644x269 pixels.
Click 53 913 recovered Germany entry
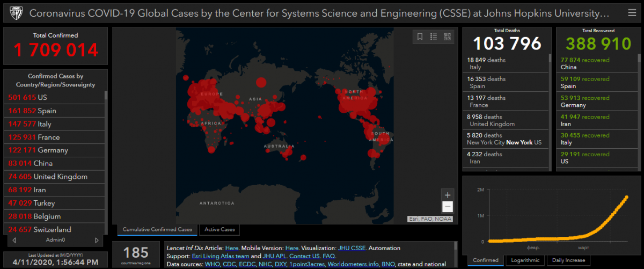pyautogui.click(x=597, y=101)
